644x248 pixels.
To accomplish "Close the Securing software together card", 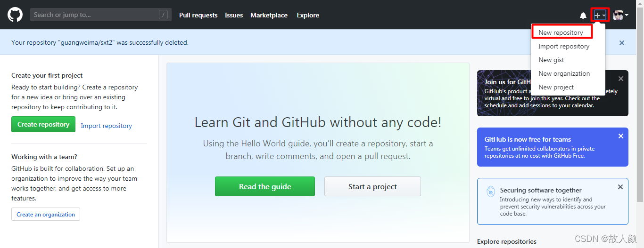I will click(x=620, y=187).
